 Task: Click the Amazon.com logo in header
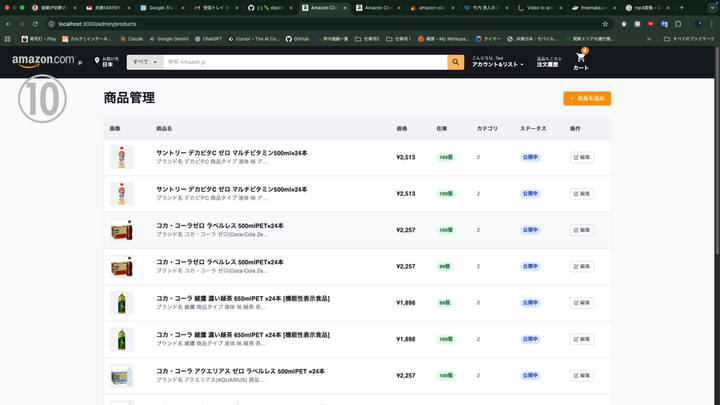click(x=46, y=61)
